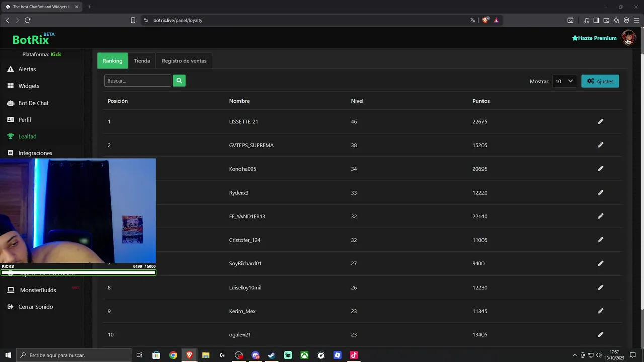
Task: Click the browser address bar URL
Action: point(178,20)
